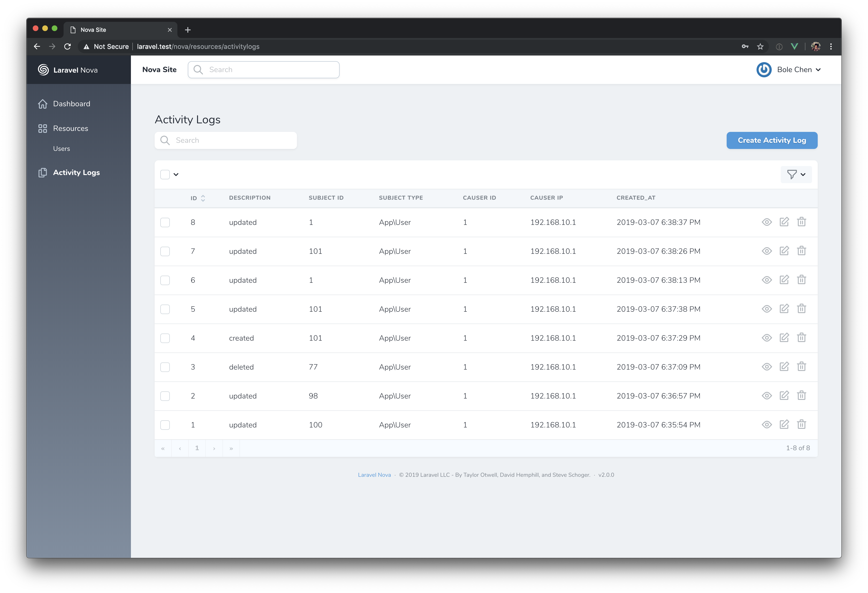The image size is (868, 593).
Task: Click the trash icon for log 1
Action: pos(801,425)
